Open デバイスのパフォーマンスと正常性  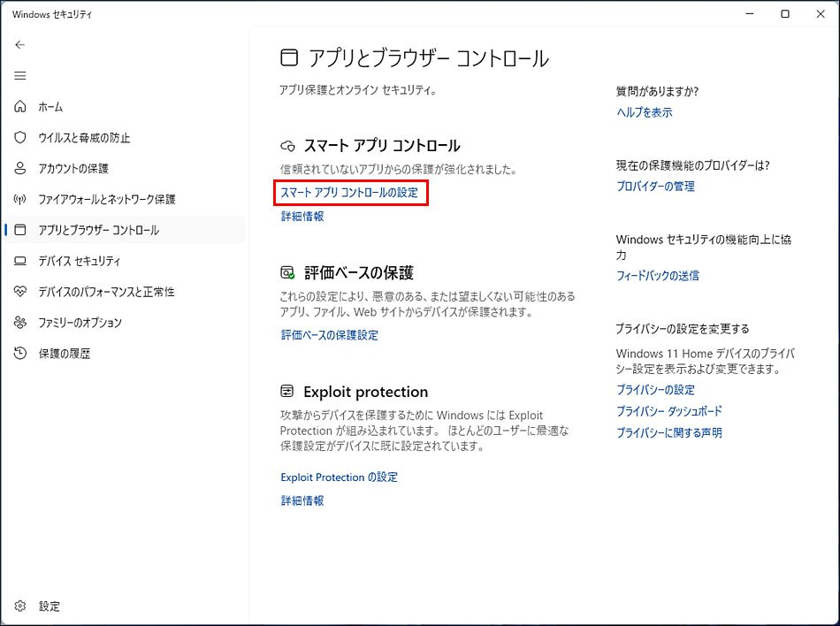pyautogui.click(x=106, y=292)
